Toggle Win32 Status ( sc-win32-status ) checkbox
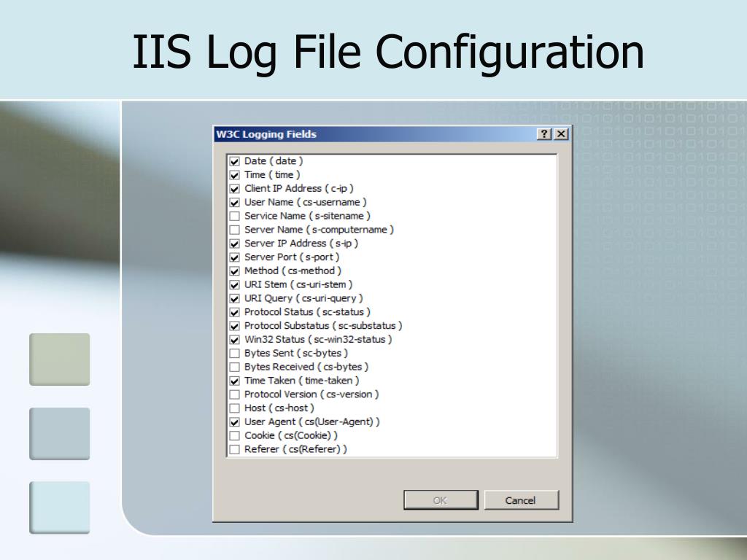Viewport: 747px width, 560px height. (234, 340)
